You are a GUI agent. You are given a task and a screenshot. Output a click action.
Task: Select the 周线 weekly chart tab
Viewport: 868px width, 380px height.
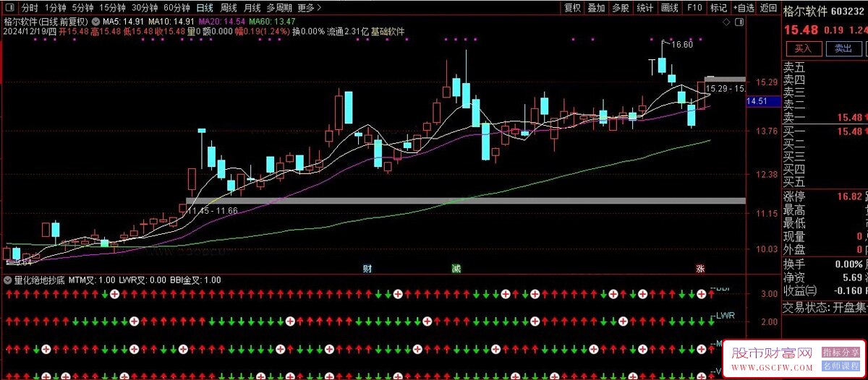tap(229, 8)
